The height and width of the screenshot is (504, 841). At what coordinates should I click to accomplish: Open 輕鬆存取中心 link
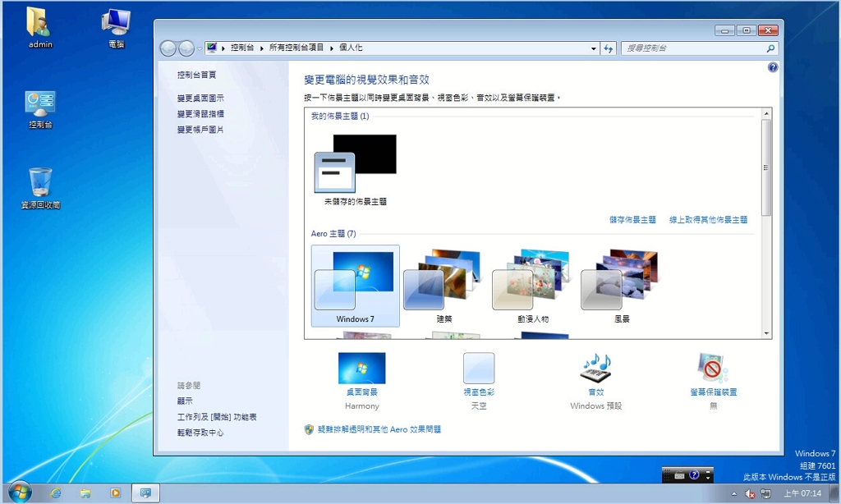click(x=200, y=432)
